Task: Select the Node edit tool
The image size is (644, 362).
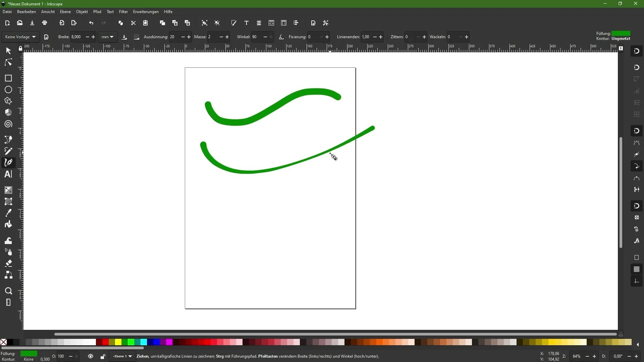Action: click(x=8, y=63)
